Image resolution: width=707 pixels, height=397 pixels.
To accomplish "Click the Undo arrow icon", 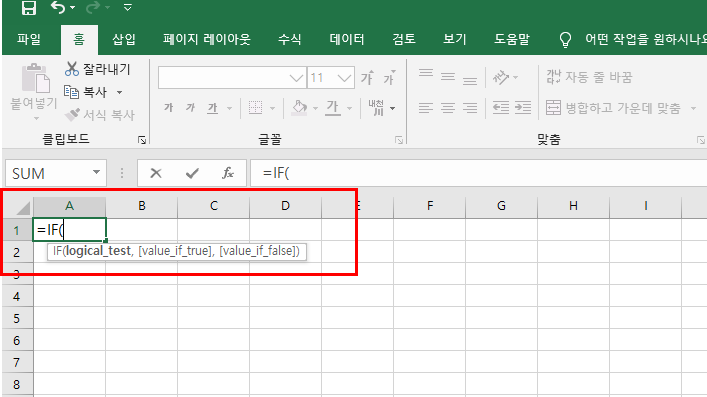I will click(x=58, y=7).
